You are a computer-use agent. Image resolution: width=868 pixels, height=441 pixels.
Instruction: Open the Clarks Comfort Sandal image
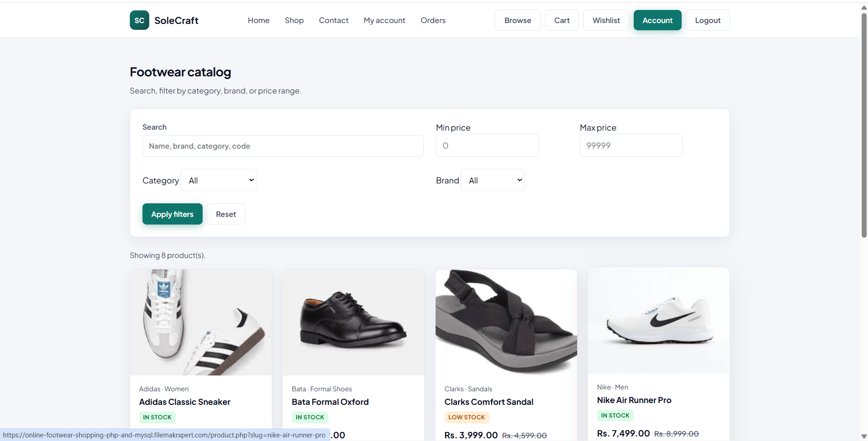tap(506, 322)
